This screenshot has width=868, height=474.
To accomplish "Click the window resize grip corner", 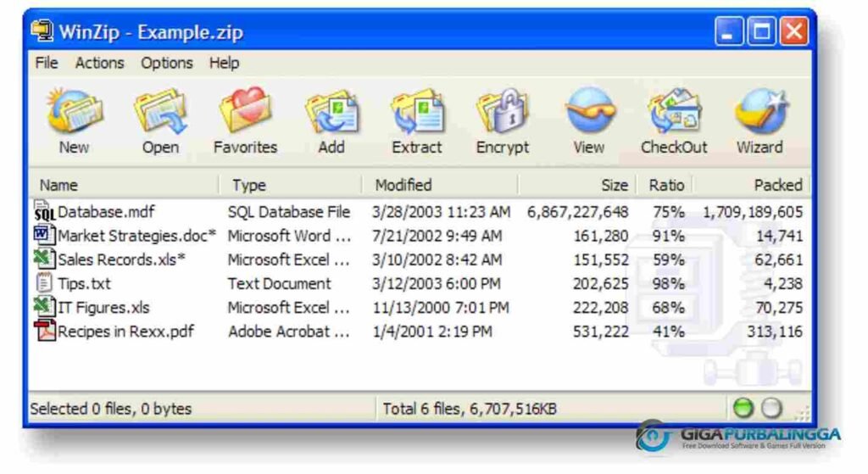I will 803,413.
